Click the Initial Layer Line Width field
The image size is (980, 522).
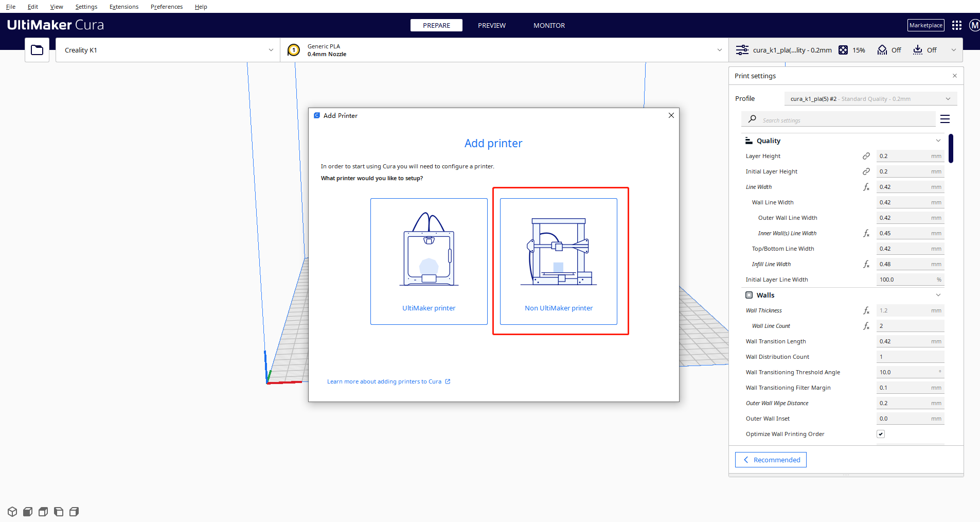[x=910, y=280]
